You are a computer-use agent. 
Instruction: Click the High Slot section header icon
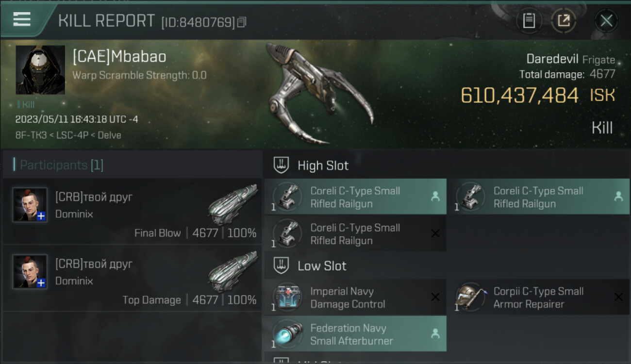[282, 165]
